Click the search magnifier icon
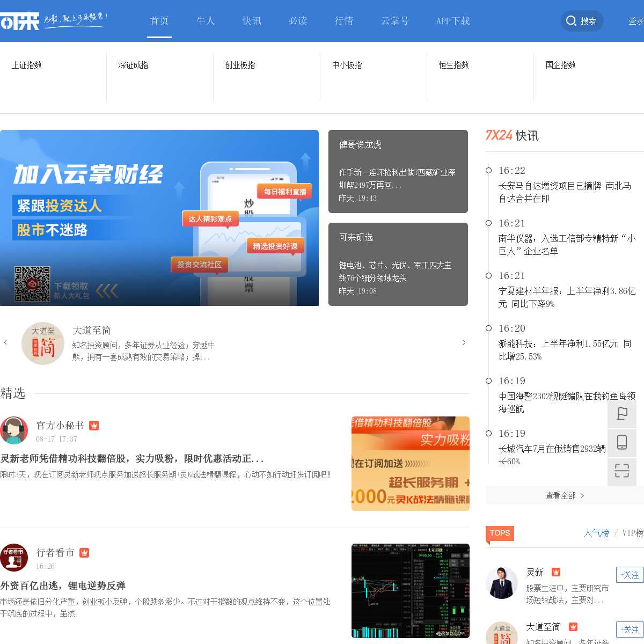Image resolution: width=644 pixels, height=644 pixels. coord(571,21)
